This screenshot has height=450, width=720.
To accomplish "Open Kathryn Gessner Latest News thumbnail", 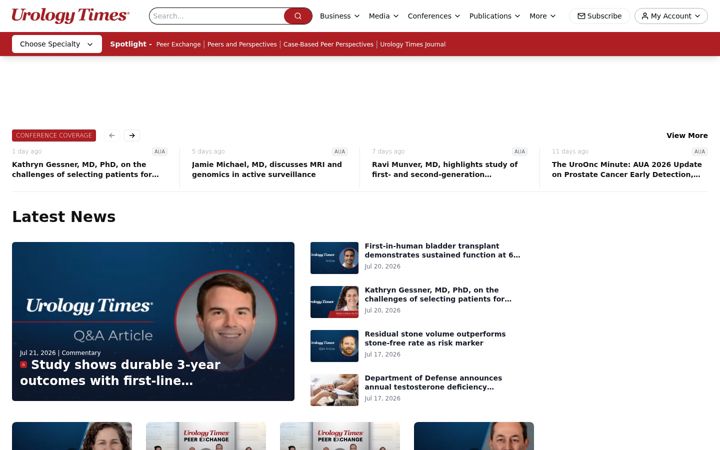I will [334, 302].
